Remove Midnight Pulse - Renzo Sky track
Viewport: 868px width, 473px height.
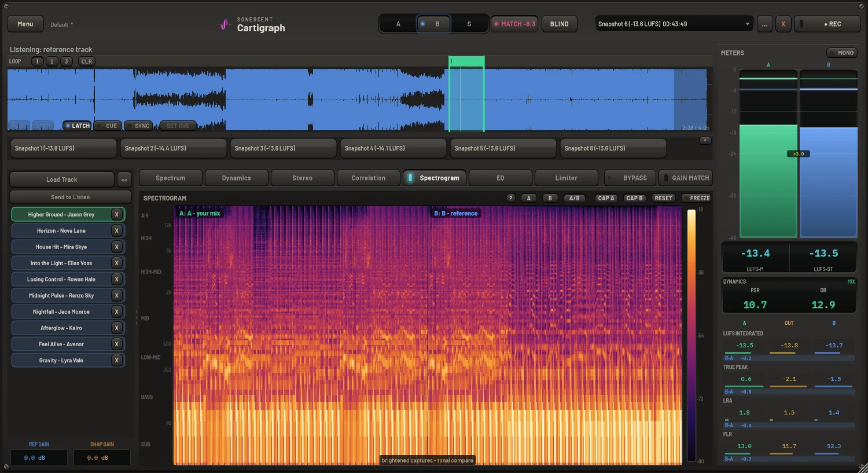(116, 295)
